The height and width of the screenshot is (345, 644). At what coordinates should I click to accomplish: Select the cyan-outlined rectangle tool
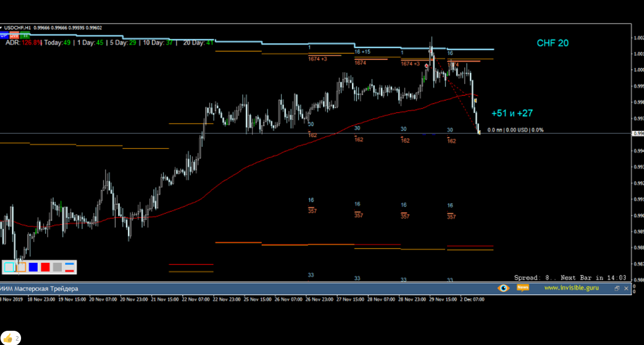9,267
